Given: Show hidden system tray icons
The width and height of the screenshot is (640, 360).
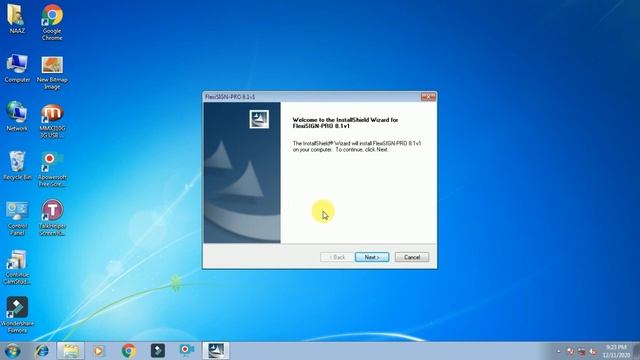Looking at the screenshot, I should tap(559, 351).
